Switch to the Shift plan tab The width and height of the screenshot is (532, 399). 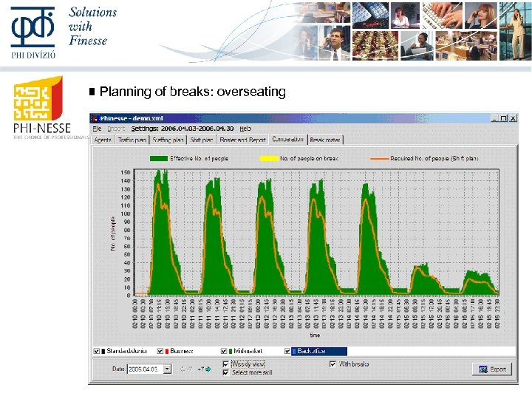tap(202, 140)
